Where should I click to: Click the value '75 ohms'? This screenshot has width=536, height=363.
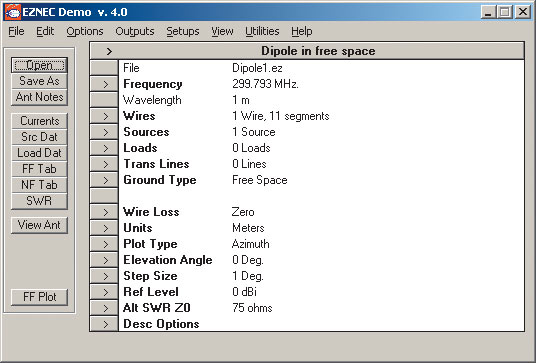[252, 308]
